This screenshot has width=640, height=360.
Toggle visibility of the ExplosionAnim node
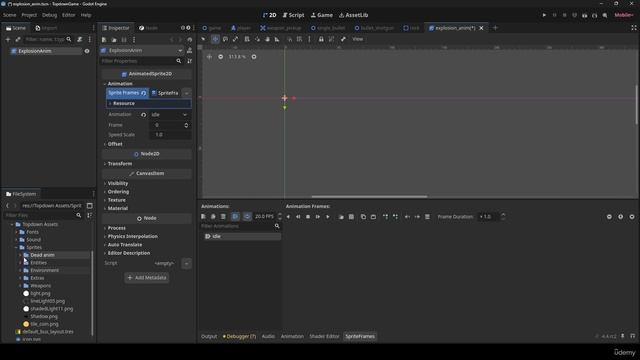(x=87, y=51)
